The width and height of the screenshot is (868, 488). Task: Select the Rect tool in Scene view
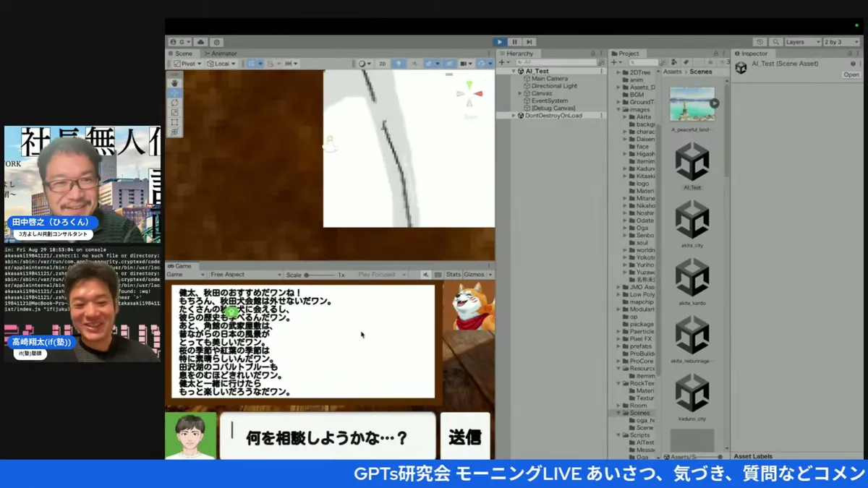(174, 123)
